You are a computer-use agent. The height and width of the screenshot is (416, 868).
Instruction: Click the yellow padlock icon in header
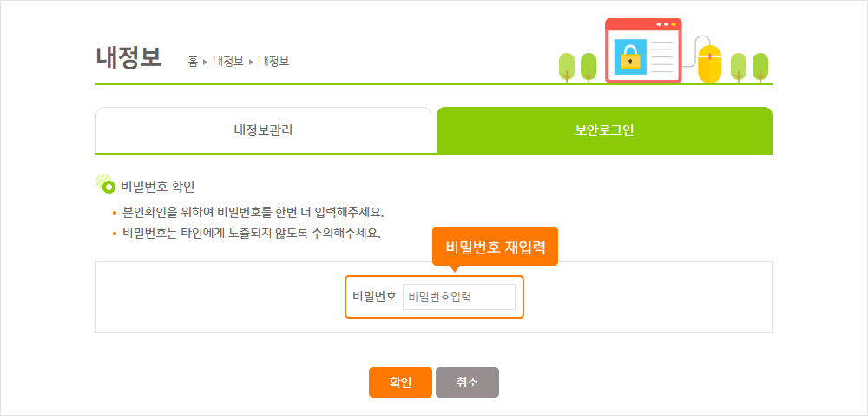[x=630, y=57]
